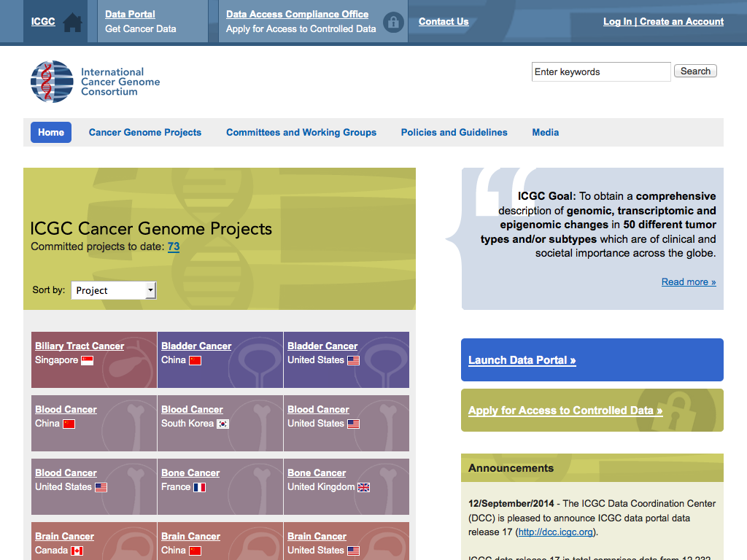Image resolution: width=747 pixels, height=560 pixels.
Task: Select the Home tab
Action: pos(51,133)
